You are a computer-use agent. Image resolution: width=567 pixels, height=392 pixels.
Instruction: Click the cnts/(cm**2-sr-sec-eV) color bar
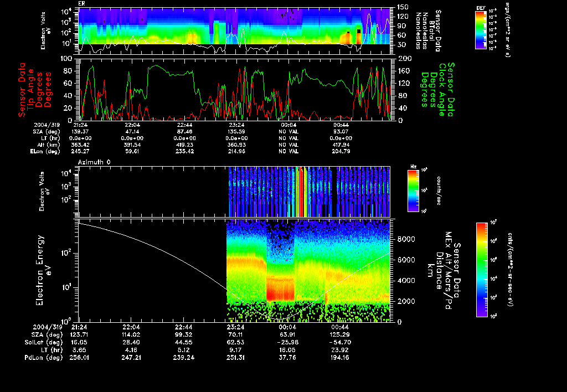[482, 270]
